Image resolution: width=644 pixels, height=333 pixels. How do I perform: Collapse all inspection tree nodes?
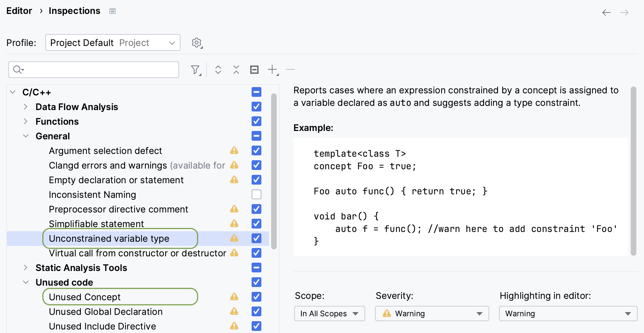(x=236, y=70)
